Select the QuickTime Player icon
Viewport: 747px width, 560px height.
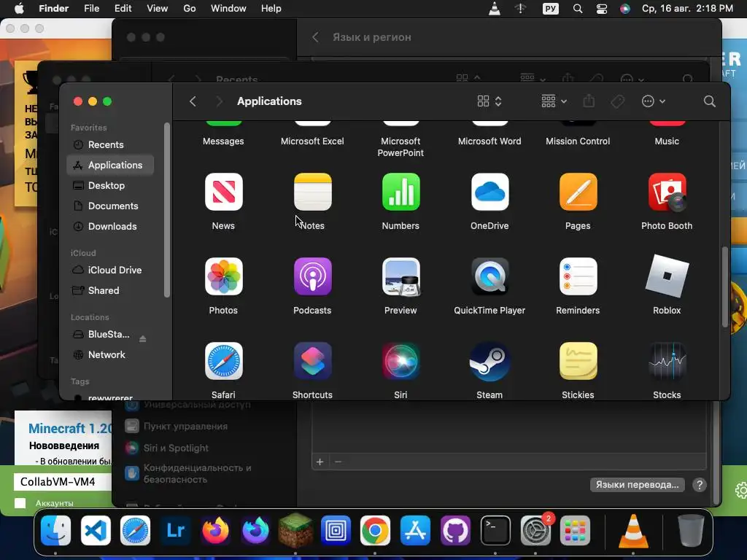point(489,276)
